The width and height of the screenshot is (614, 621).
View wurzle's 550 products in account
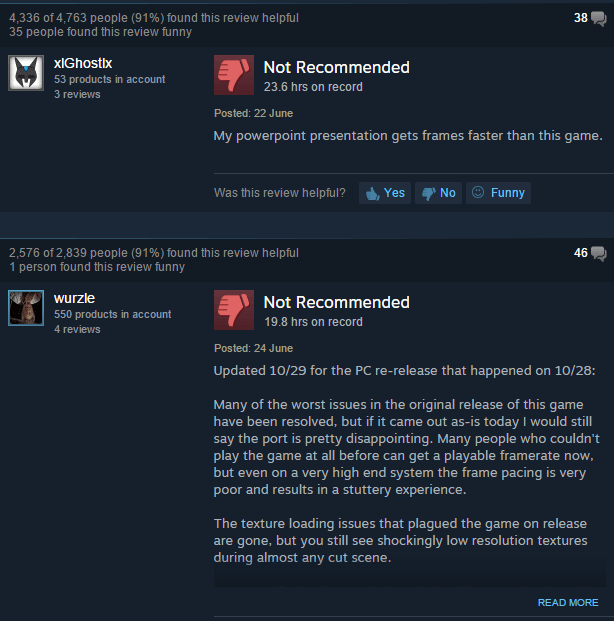coord(113,314)
